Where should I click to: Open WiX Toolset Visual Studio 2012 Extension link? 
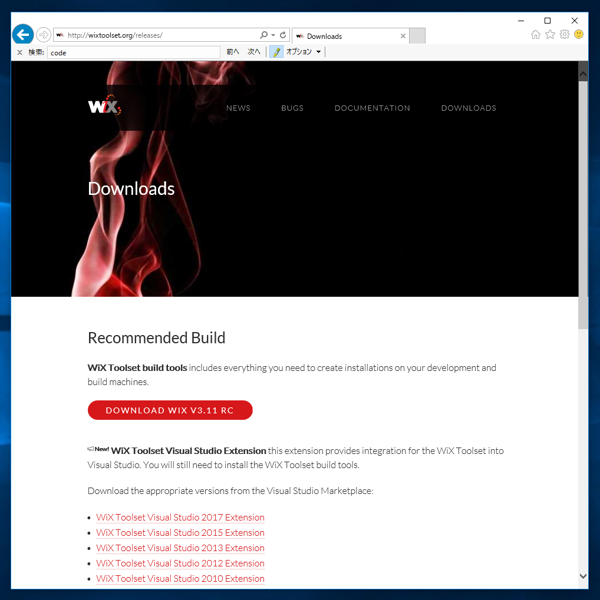tap(180, 563)
